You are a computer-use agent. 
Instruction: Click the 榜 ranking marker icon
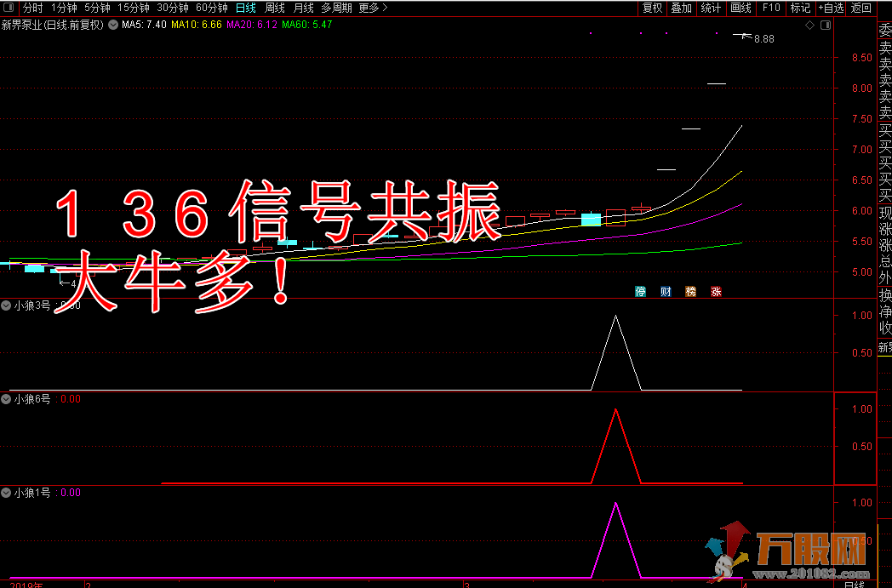(x=690, y=292)
